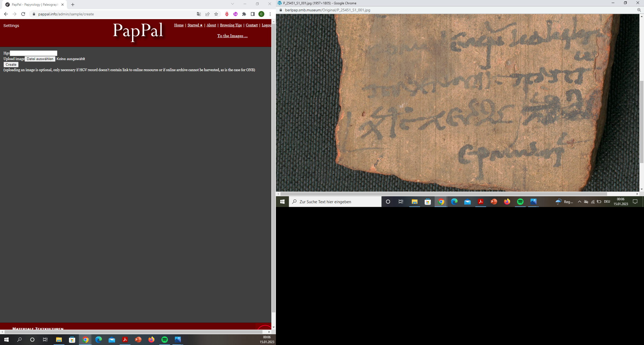The height and width of the screenshot is (345, 644).
Task: Switch to Chrome on bottom taskbar
Action: point(85,340)
